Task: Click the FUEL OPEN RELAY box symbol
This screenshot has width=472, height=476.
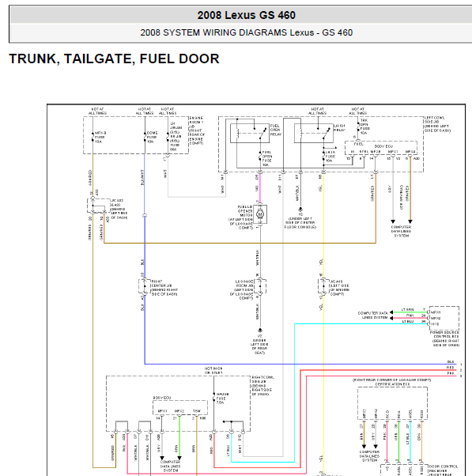Action: coord(250,133)
